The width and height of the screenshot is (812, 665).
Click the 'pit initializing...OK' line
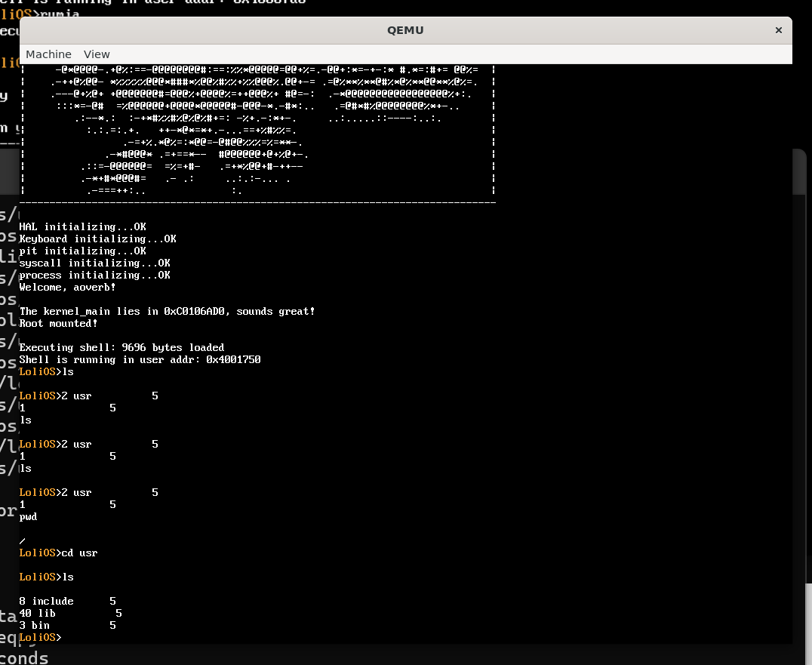point(82,251)
